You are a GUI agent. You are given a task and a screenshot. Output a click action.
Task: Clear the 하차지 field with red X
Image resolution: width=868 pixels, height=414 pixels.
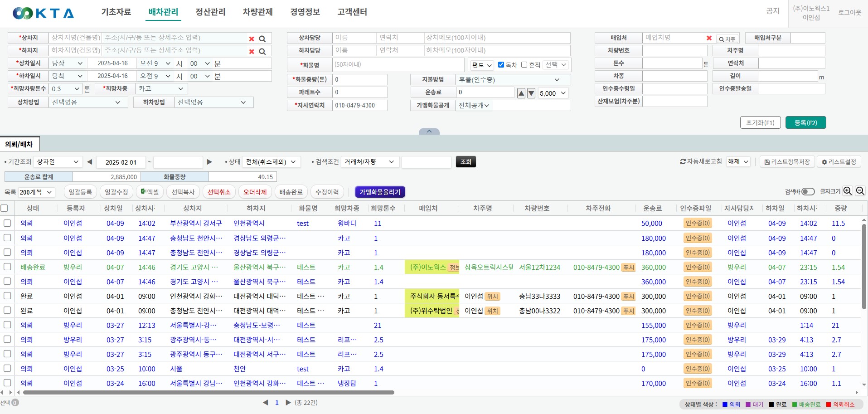tap(252, 52)
